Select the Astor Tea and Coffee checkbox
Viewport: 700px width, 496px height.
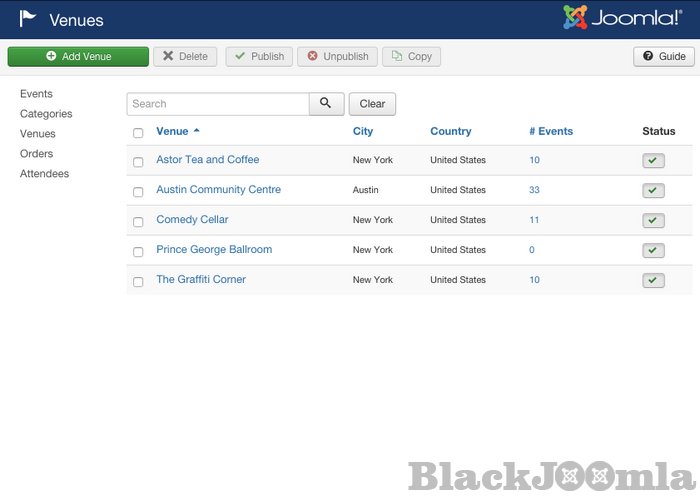[138, 162]
